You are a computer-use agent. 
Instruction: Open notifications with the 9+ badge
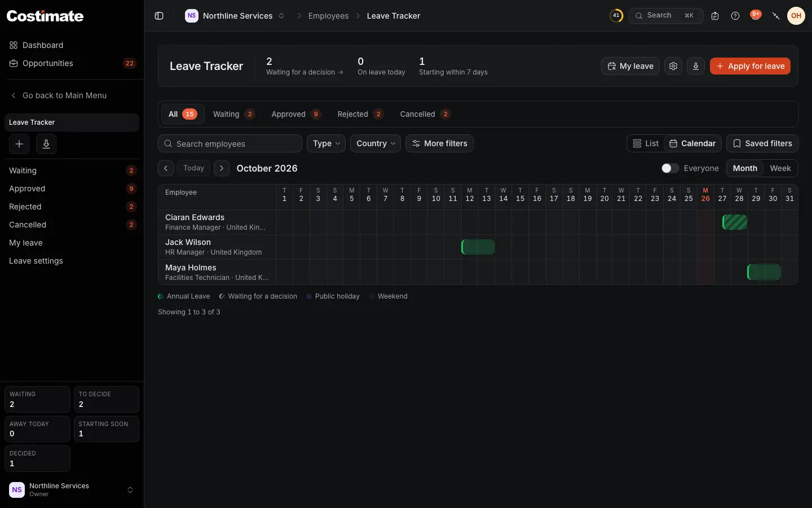756,15
